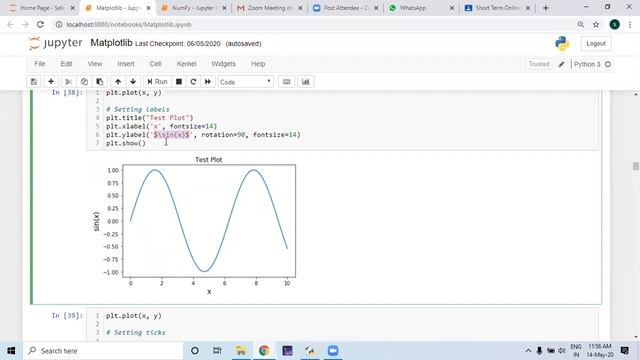Click the Jupyter logo

56,43
